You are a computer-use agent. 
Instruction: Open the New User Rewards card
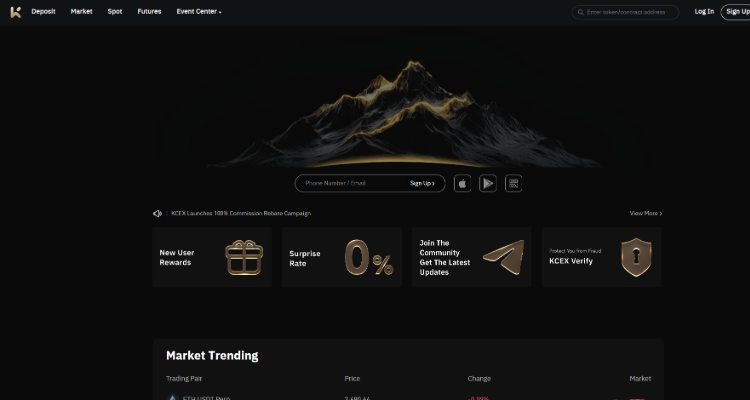(x=212, y=257)
